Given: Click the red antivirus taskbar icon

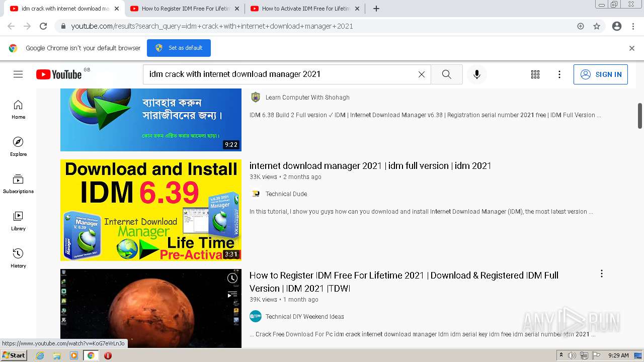Looking at the screenshot, I should click(x=108, y=355).
